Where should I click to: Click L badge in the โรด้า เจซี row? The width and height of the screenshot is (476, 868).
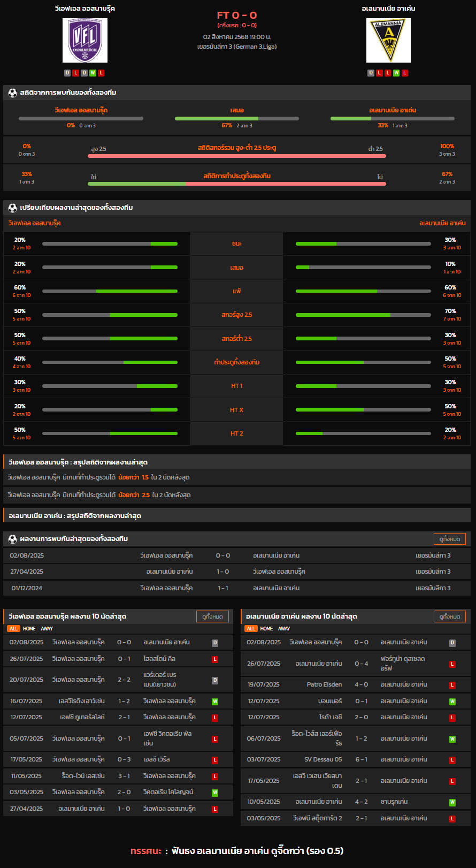(x=452, y=718)
